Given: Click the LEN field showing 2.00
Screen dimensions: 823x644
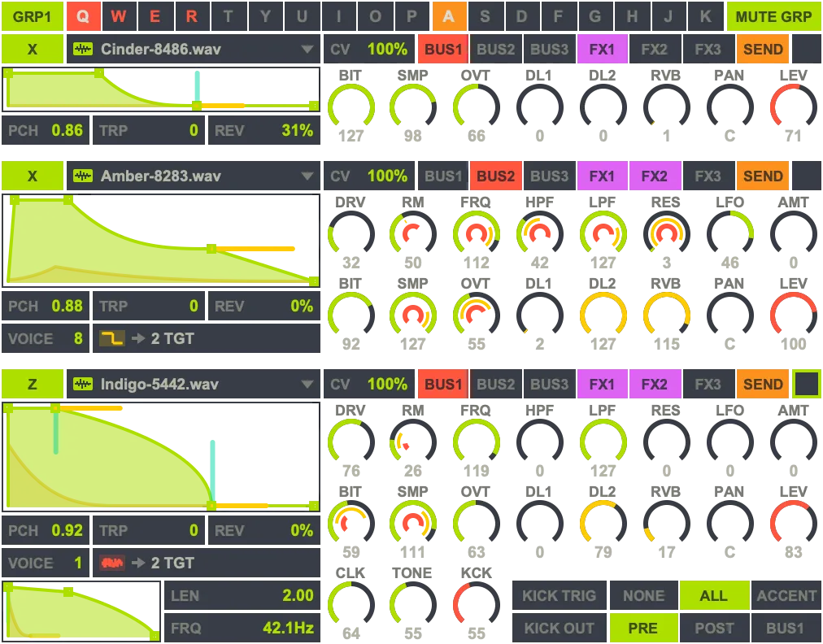Looking at the screenshot, I should click(x=242, y=595).
